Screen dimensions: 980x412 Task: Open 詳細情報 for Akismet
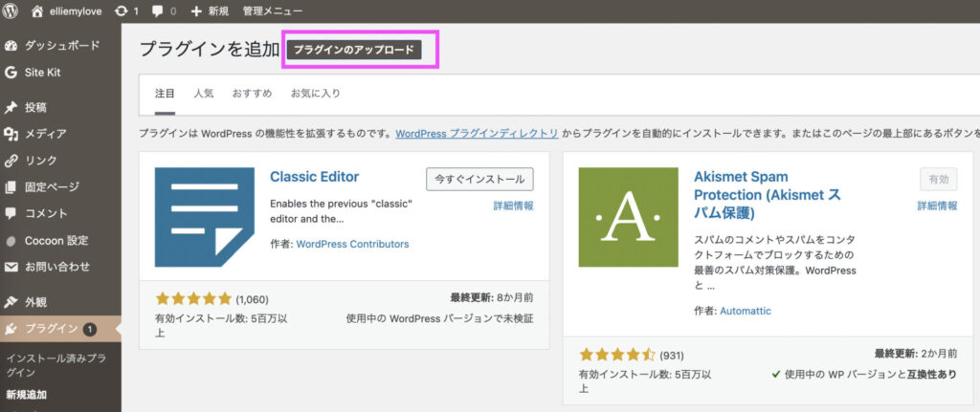[x=937, y=206]
